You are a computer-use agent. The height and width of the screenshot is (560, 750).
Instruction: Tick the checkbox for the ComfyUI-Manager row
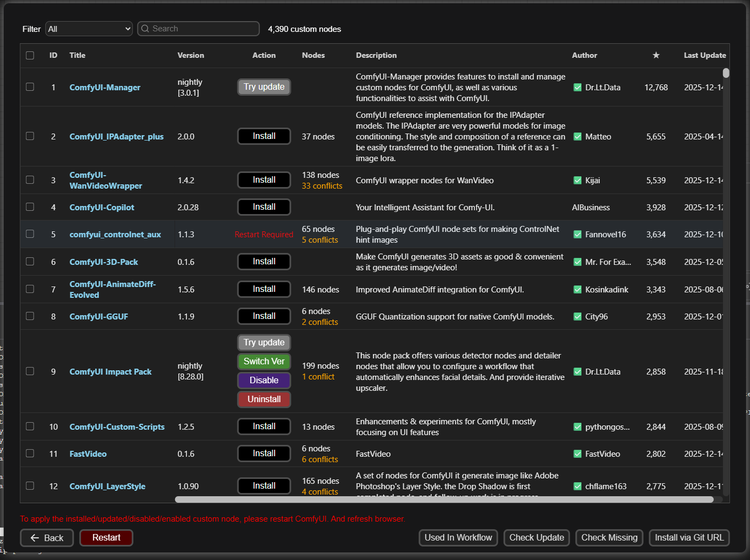tap(30, 87)
